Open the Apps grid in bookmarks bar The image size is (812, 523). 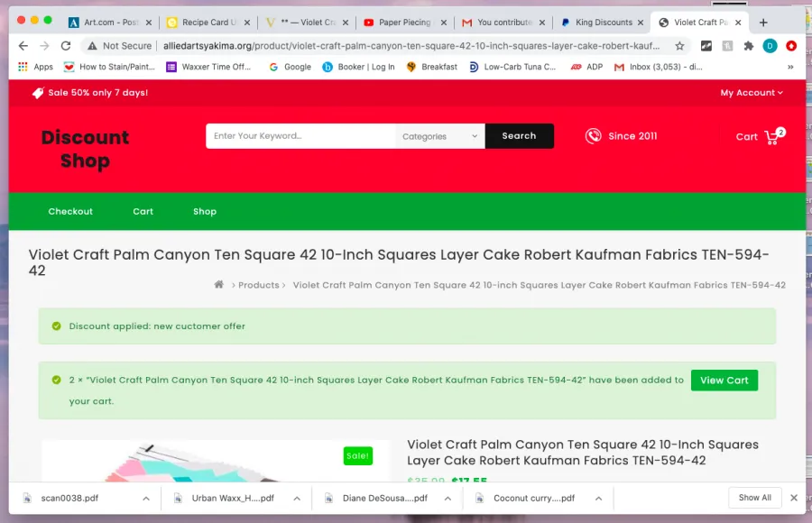(36, 67)
